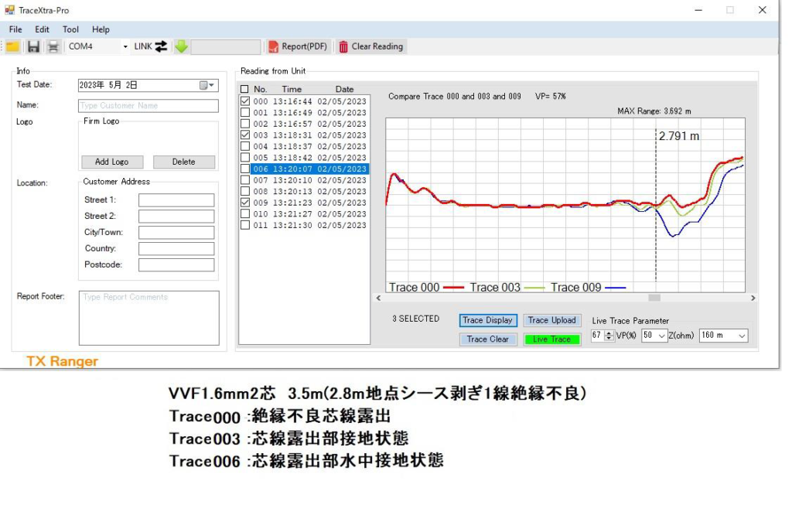The width and height of the screenshot is (792, 532).
Task: Select reading row 005 13:18:42
Action: [x=309, y=158]
